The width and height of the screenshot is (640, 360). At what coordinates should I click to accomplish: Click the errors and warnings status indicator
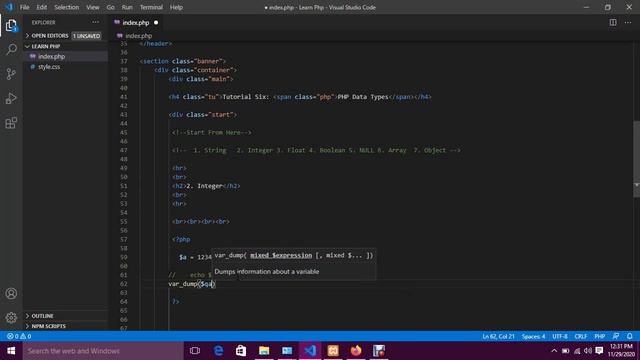pos(19,336)
